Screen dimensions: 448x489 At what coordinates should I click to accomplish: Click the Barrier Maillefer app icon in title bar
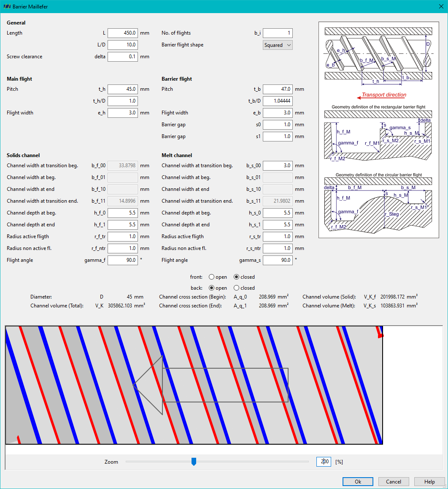point(7,6)
